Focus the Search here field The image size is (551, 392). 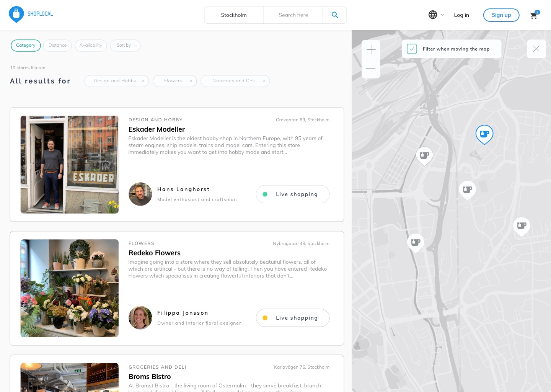293,15
